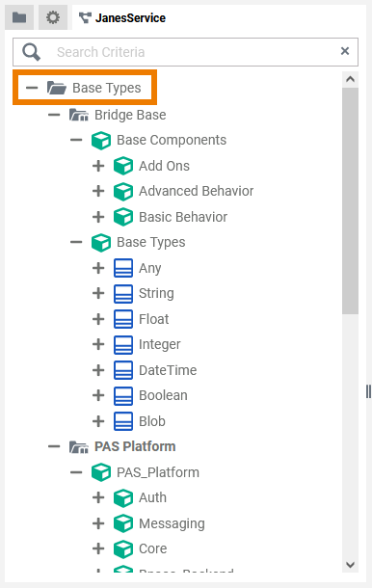Expand the Advanced Behavior node

coord(98,191)
